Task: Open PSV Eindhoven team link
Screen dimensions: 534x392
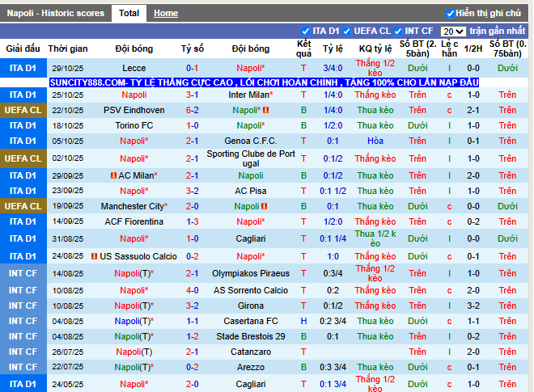Action: (134, 110)
